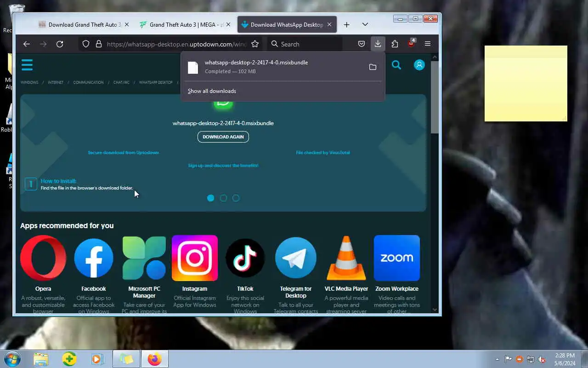This screenshot has width=588, height=368.
Task: Toggle the Downloads toolbar button
Action: coord(378,44)
